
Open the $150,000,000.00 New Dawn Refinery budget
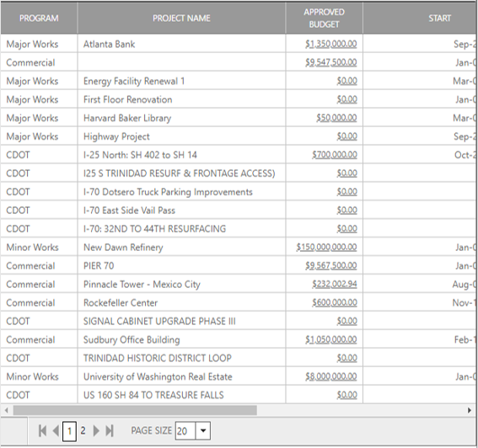point(326,247)
